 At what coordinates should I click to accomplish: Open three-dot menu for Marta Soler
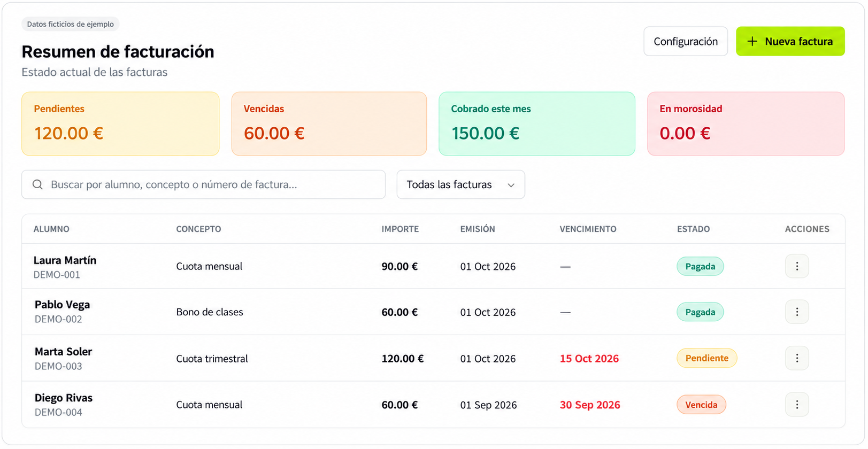coord(797,358)
